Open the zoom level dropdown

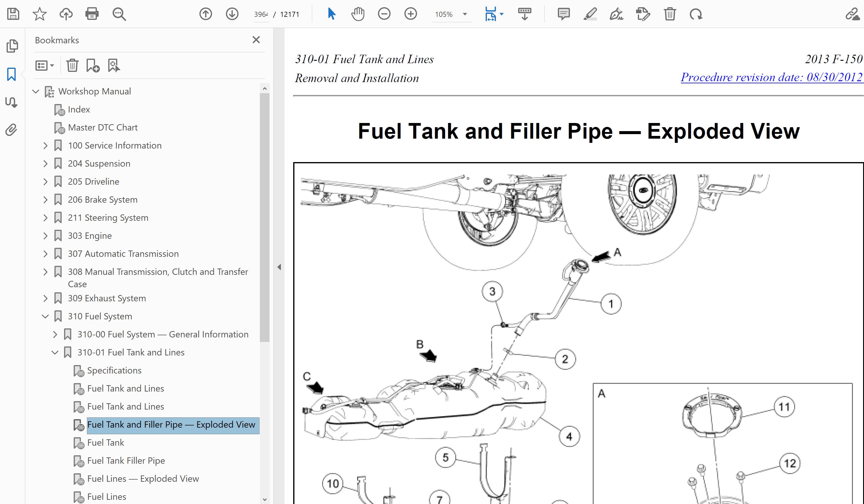coord(465,14)
